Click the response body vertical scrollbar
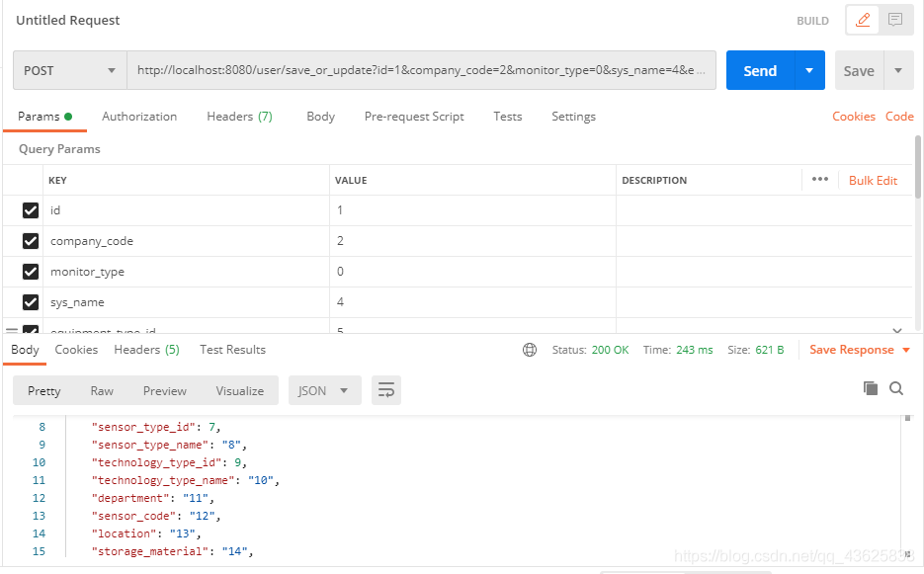Screen dimensions: 924x574 click(907, 419)
